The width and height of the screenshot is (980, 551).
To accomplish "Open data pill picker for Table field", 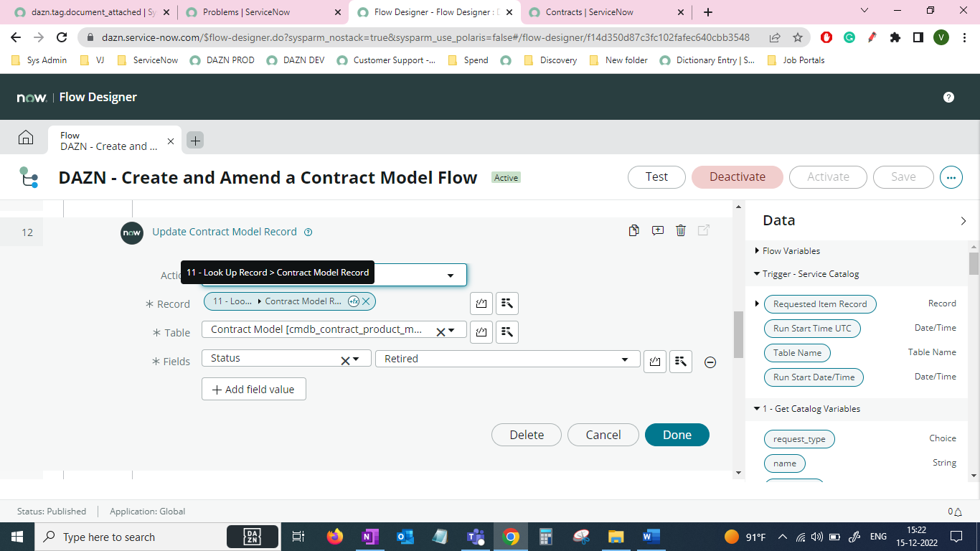I will [x=507, y=332].
